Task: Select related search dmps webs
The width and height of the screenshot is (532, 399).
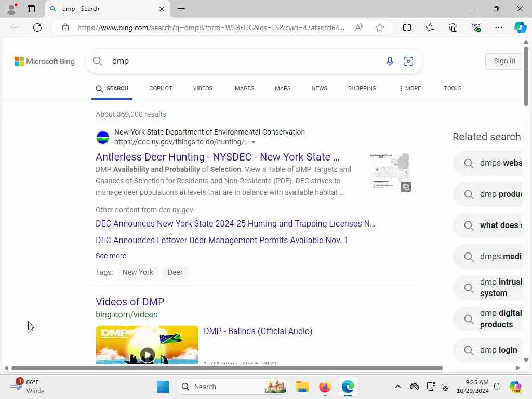Action: click(x=488, y=163)
